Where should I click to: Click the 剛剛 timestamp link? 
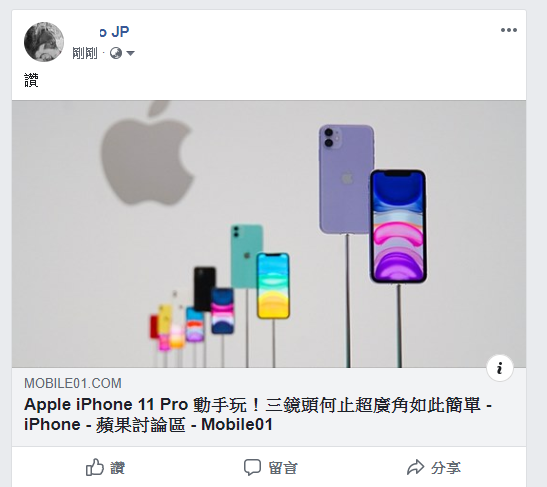(x=85, y=53)
